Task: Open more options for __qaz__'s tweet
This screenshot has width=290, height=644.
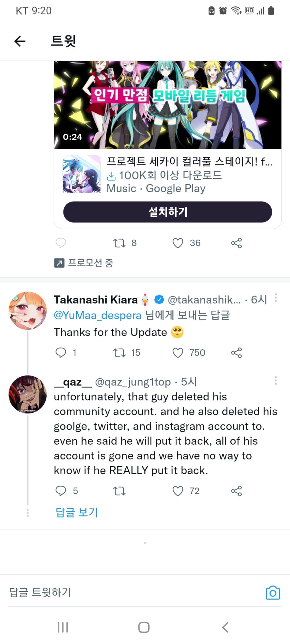Action: (275, 381)
